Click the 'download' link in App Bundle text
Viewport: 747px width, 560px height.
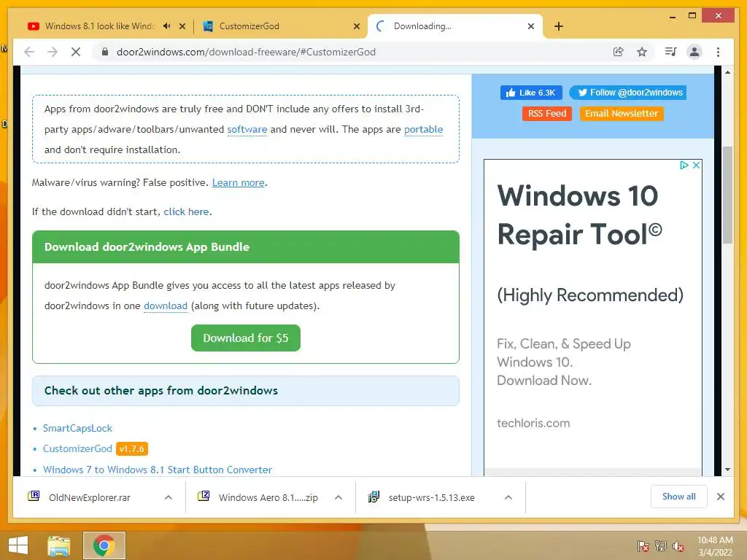point(166,306)
